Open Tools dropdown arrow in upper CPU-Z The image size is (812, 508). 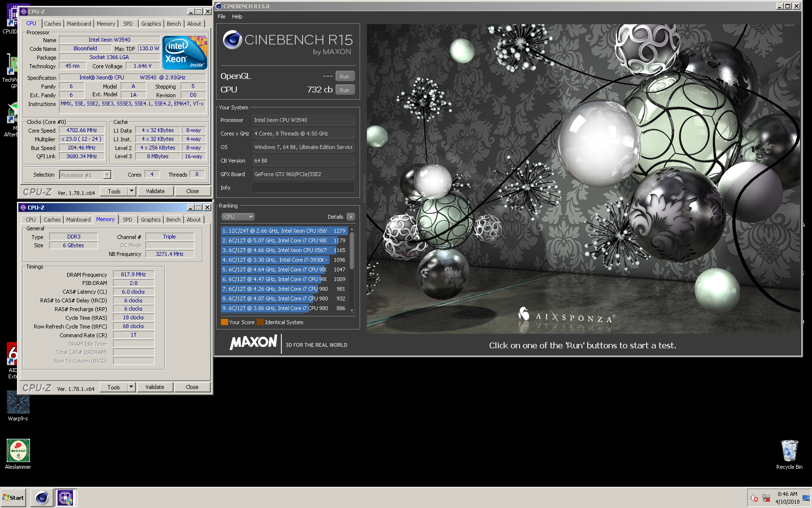tap(131, 191)
